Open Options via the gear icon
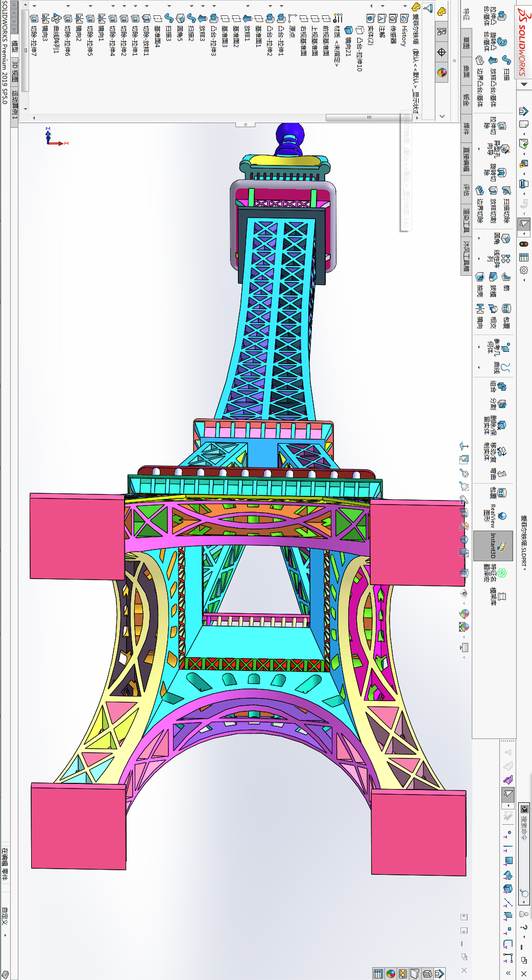The height and width of the screenshot is (980, 532). click(524, 270)
